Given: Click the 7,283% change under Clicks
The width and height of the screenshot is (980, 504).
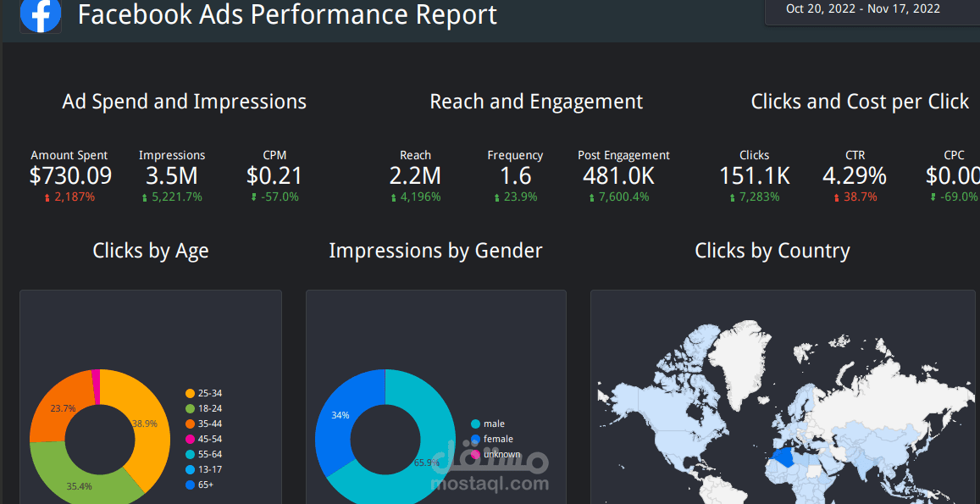Looking at the screenshot, I should click(755, 197).
